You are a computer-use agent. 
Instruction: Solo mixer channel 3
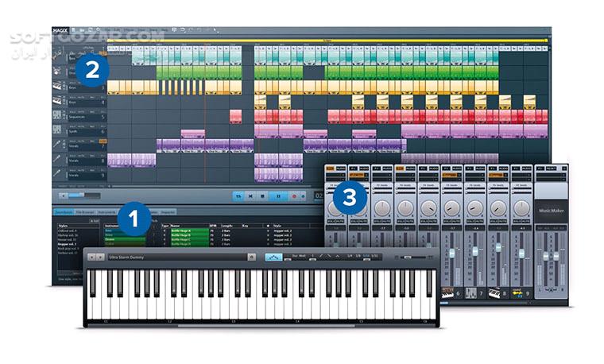tap(377, 222)
